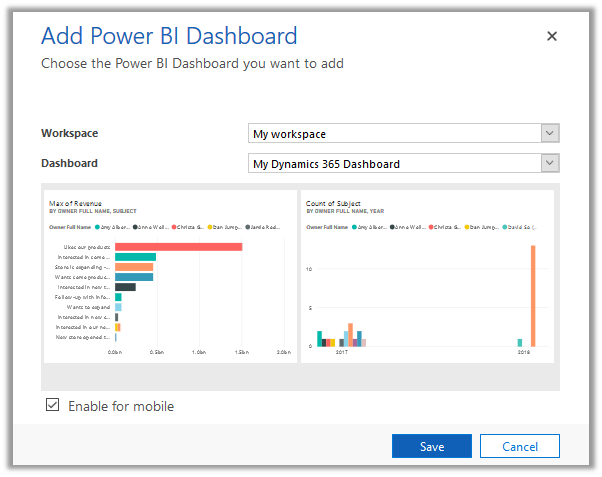Open the My workspace combo box
The height and width of the screenshot is (477, 602).
click(x=394, y=134)
